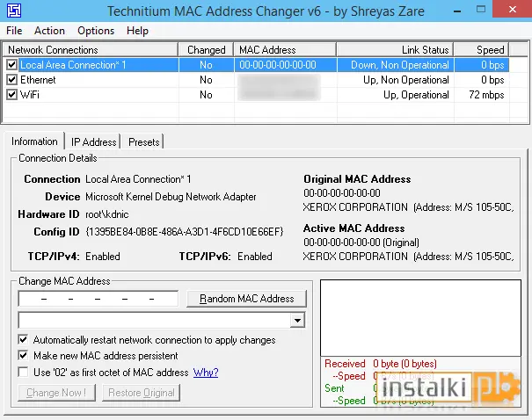Sort by Network Connections column header

click(91, 50)
